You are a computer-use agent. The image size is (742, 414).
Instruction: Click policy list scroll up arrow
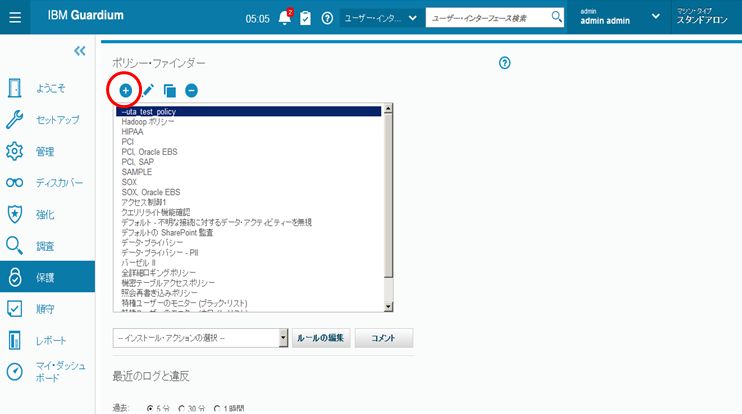[x=388, y=109]
